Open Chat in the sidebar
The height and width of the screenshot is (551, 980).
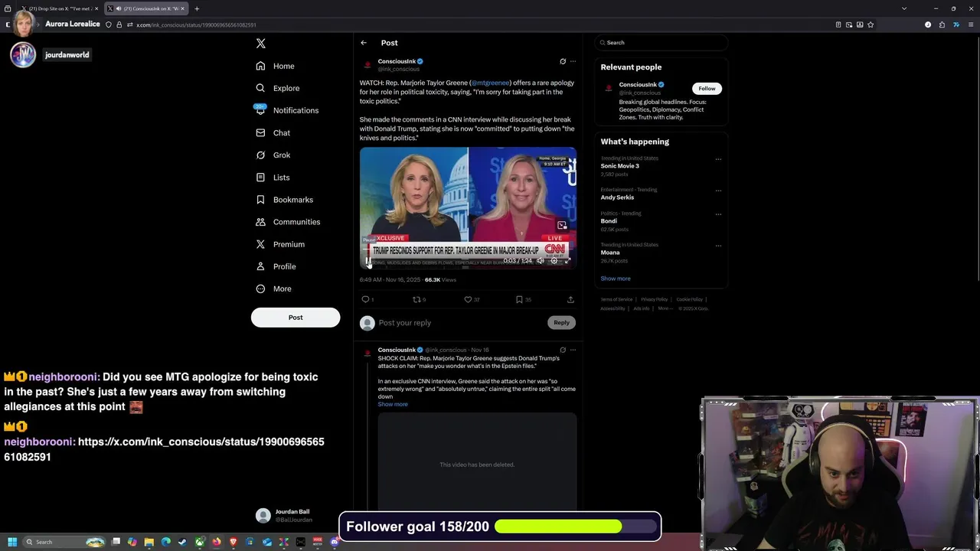pos(273,132)
